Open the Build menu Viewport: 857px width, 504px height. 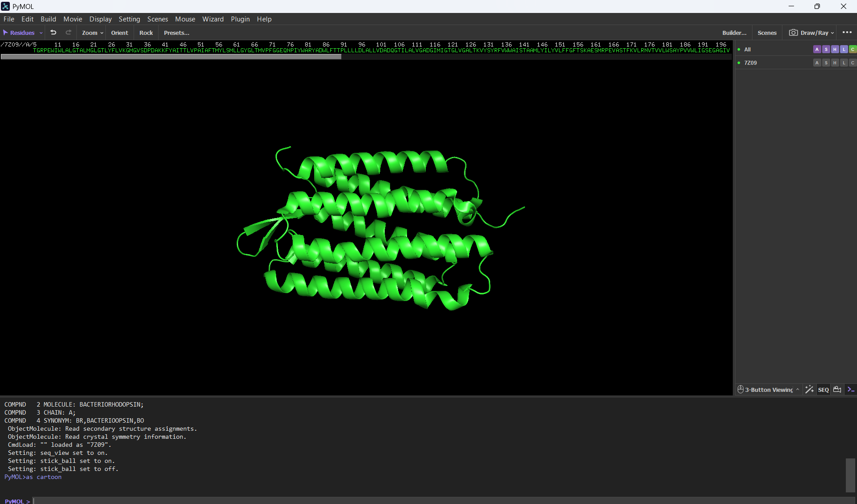click(x=48, y=19)
